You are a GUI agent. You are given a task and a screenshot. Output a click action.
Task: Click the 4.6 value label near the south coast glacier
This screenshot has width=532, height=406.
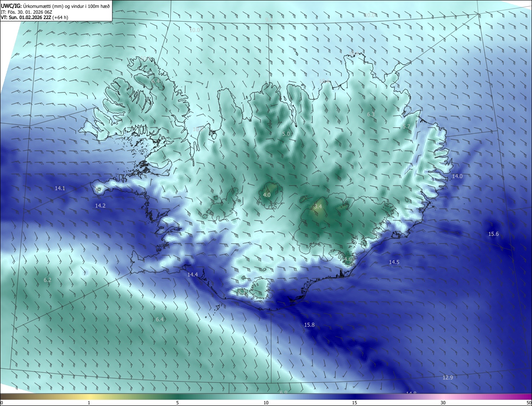point(348,259)
